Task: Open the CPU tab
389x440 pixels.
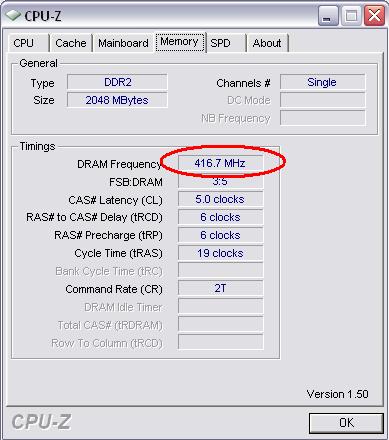Action: [28, 43]
